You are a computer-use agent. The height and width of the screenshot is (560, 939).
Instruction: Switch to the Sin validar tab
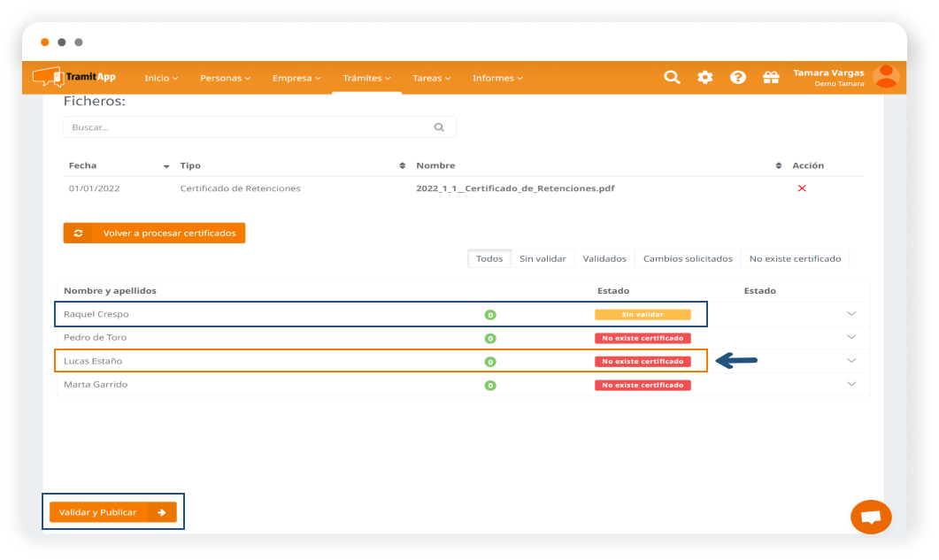pos(543,258)
